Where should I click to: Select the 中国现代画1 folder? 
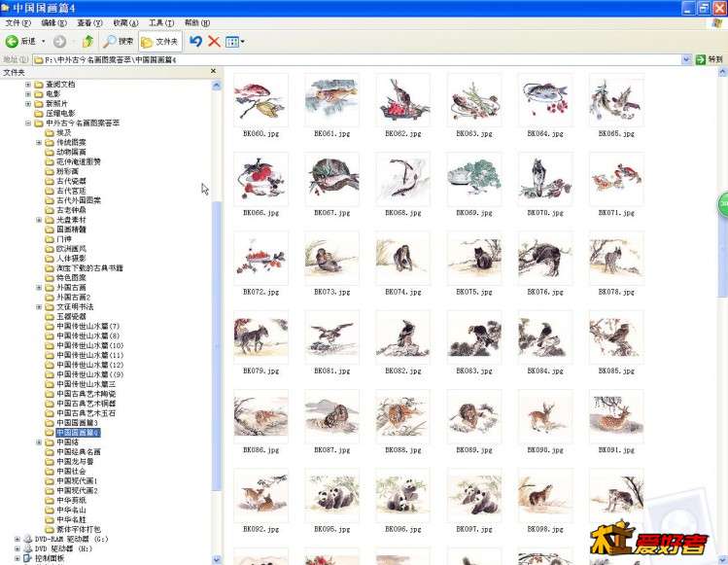(77, 481)
